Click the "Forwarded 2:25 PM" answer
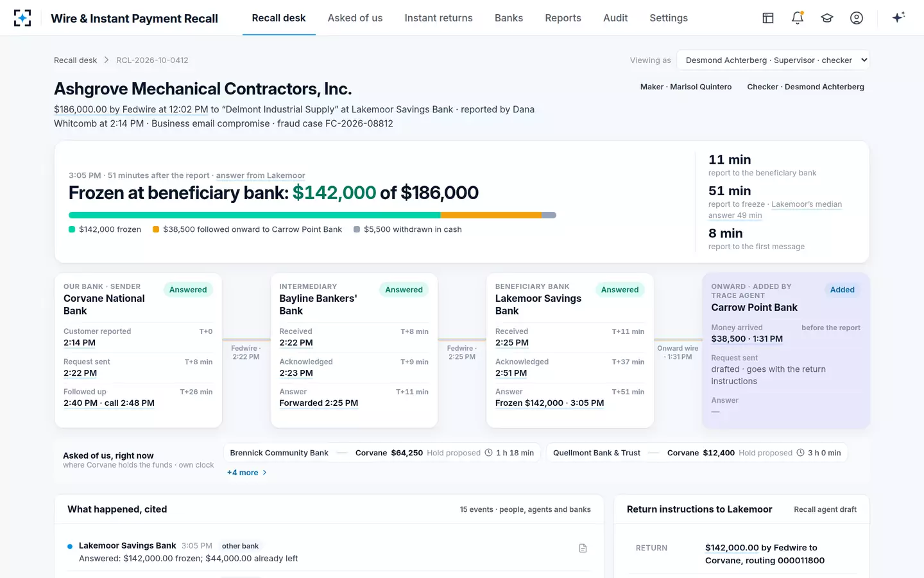This screenshot has width=924, height=578. click(319, 403)
